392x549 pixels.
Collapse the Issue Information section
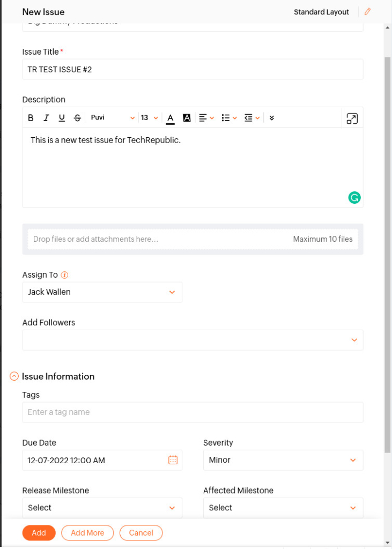[x=13, y=376]
